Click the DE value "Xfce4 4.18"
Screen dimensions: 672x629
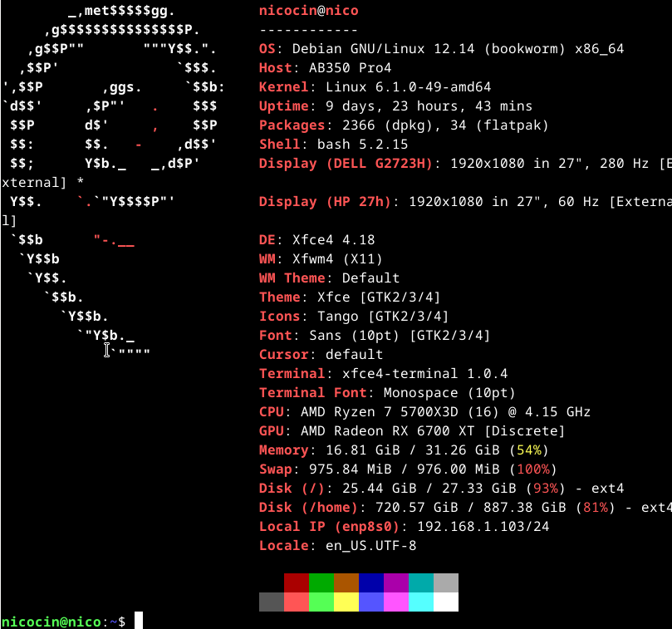(x=333, y=239)
